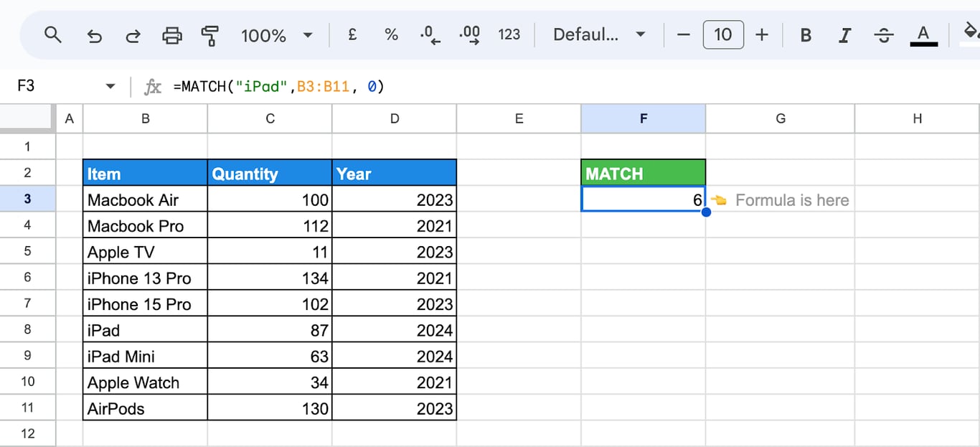
Task: Click the iPad Mini cell
Action: pyautogui.click(x=145, y=356)
